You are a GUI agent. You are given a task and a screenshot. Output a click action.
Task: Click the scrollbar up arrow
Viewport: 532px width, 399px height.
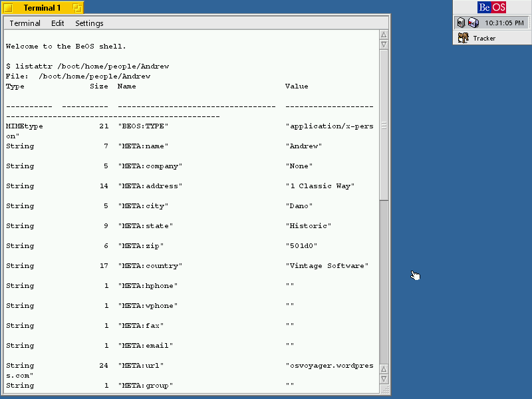click(384, 35)
